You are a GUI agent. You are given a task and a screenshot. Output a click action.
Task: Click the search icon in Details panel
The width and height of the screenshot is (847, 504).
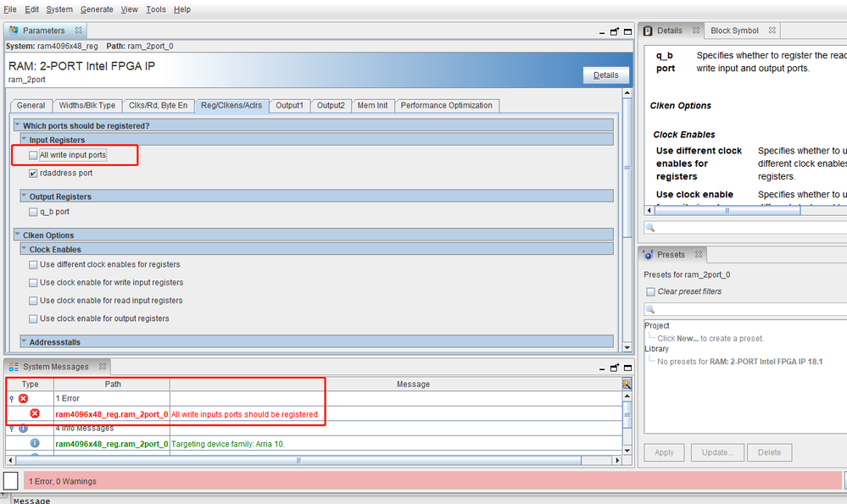click(649, 228)
